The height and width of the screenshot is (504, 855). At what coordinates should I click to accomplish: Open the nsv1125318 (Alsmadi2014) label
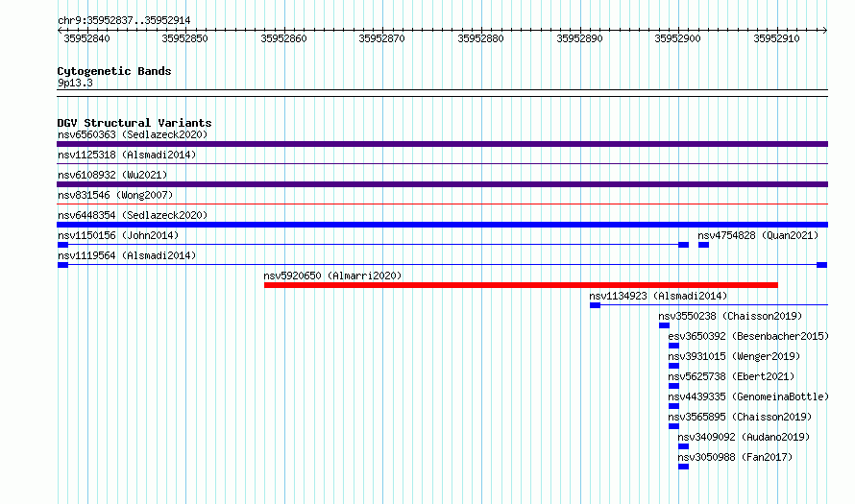point(127,155)
